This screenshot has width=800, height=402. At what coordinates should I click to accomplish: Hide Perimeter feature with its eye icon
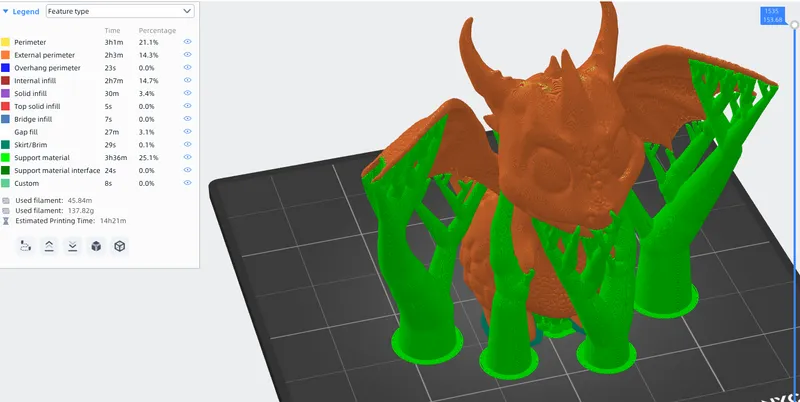click(187, 42)
